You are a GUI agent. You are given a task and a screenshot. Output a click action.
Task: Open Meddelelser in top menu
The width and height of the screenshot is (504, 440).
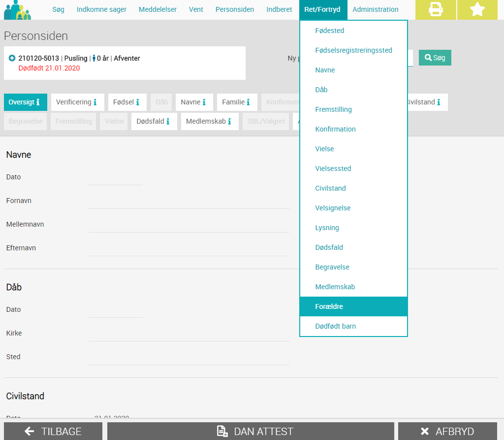[x=157, y=10]
